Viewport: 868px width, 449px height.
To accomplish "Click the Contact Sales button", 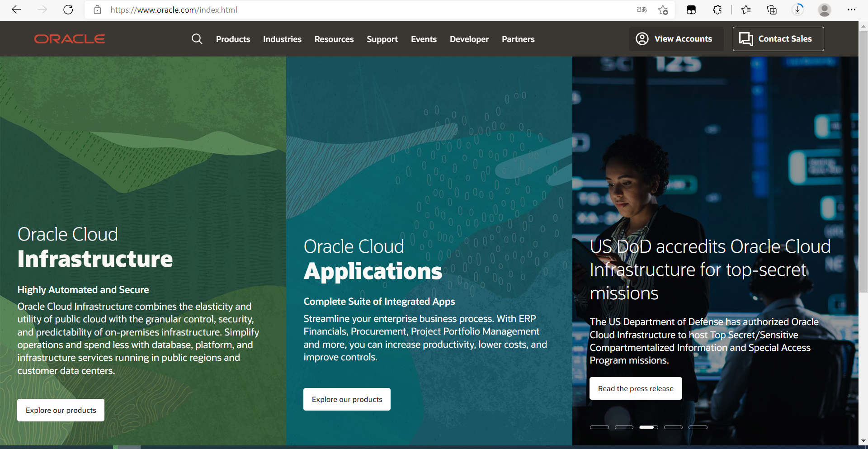I will coord(778,39).
